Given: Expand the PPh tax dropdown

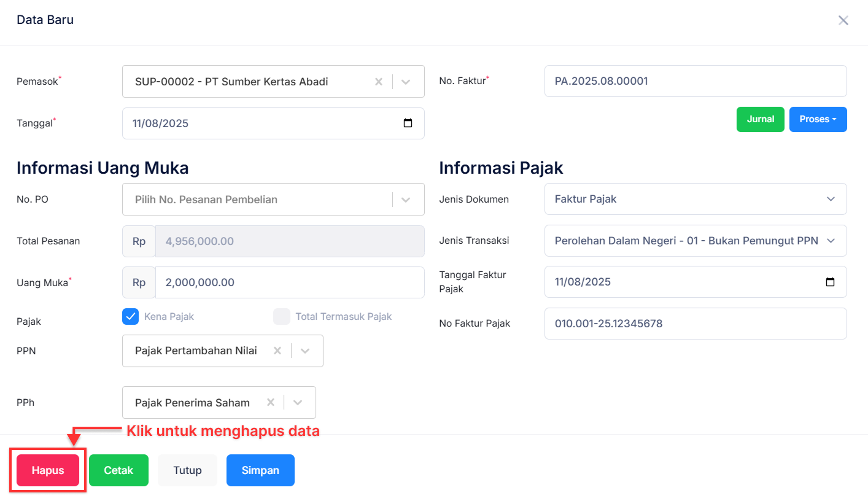Looking at the screenshot, I should pos(297,402).
